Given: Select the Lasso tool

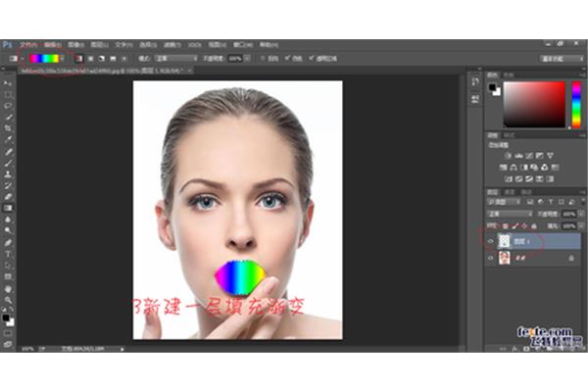Looking at the screenshot, I should pos(8,106).
